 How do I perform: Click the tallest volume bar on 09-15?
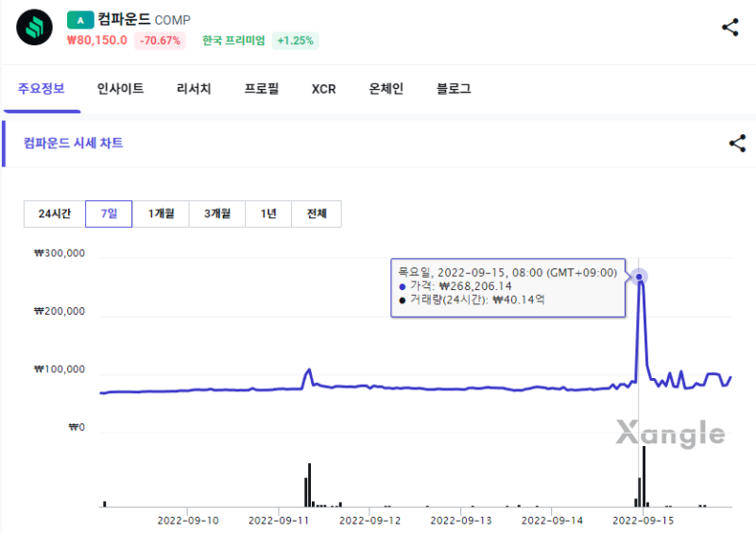pyautogui.click(x=644, y=476)
